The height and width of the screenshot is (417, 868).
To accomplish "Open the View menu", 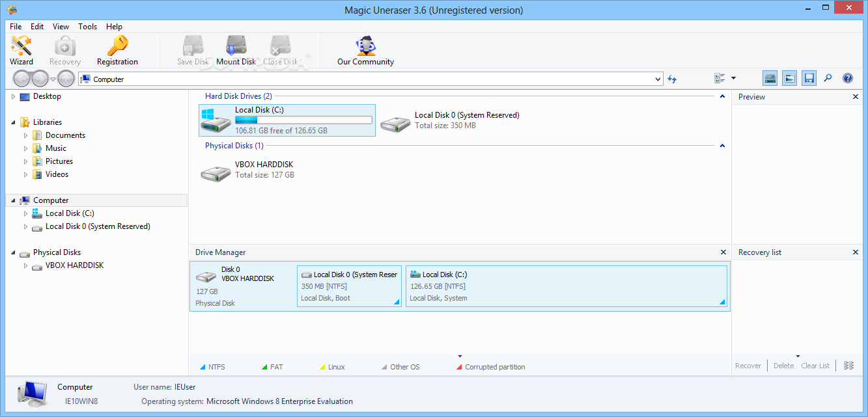I will point(61,27).
